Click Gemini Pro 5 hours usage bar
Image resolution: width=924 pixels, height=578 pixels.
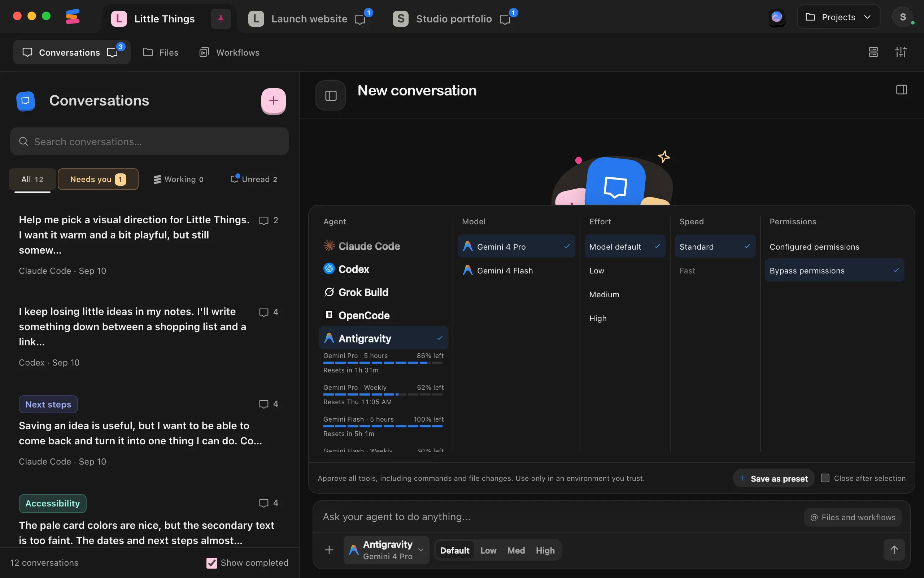pos(383,362)
